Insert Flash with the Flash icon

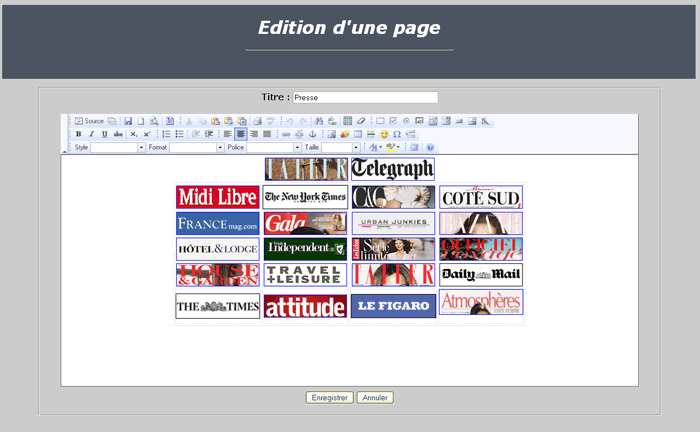click(345, 134)
